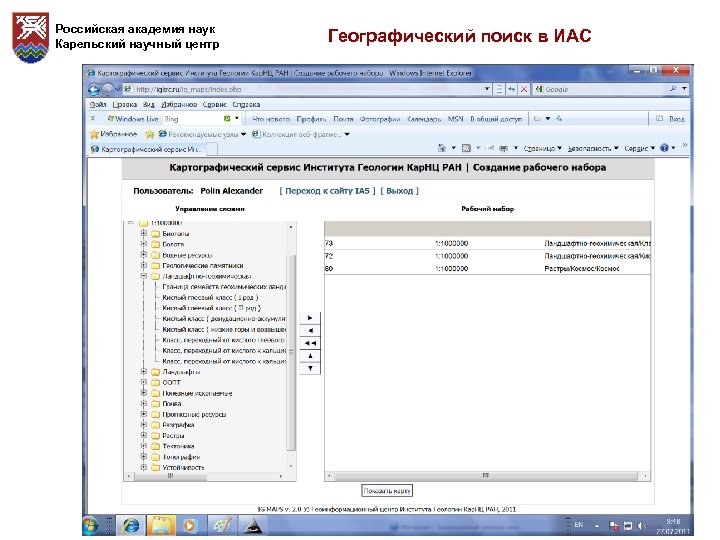
Task: Click the Вход sign-in button
Action: click(671, 119)
